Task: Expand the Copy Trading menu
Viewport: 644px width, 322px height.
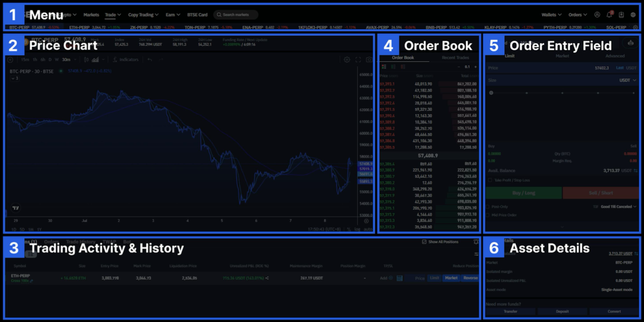Action: click(143, 15)
